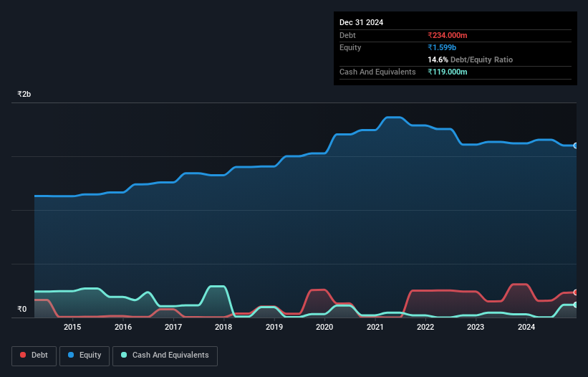The height and width of the screenshot is (377, 588).
Task: Click the ₹119.000m cash value
Action: tap(448, 72)
